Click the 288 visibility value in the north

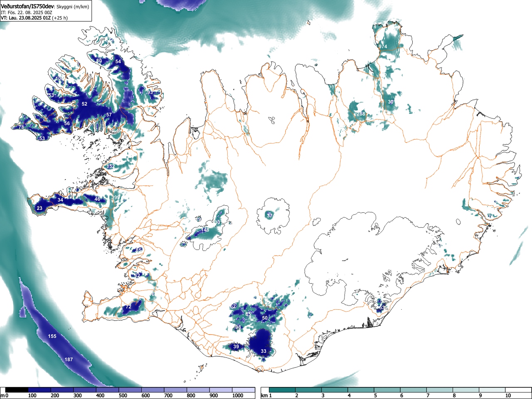tap(361, 114)
